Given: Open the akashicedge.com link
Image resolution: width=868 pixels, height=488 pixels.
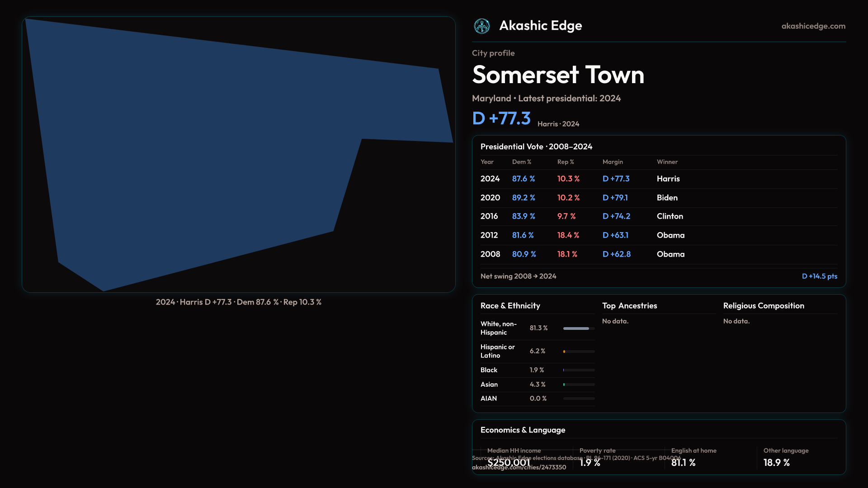Looking at the screenshot, I should click(x=813, y=26).
